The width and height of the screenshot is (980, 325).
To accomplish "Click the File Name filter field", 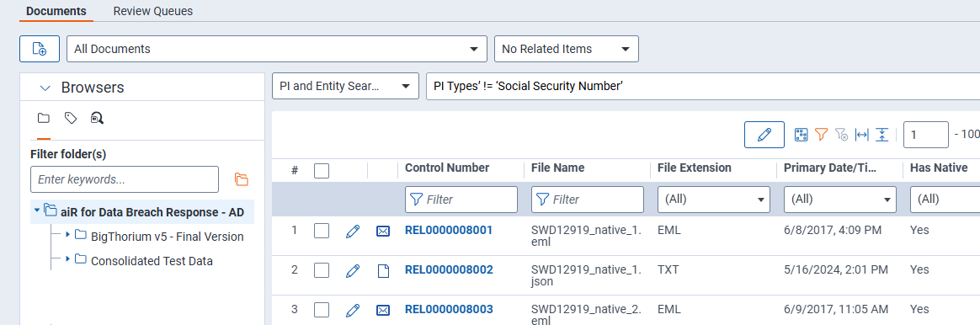I will 588,200.
